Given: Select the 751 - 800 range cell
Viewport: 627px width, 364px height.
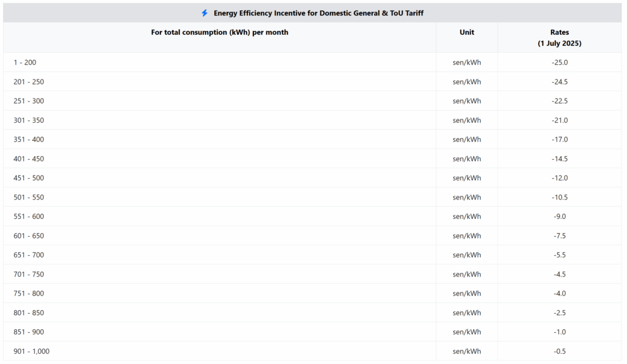Looking at the screenshot, I should coord(28,294).
